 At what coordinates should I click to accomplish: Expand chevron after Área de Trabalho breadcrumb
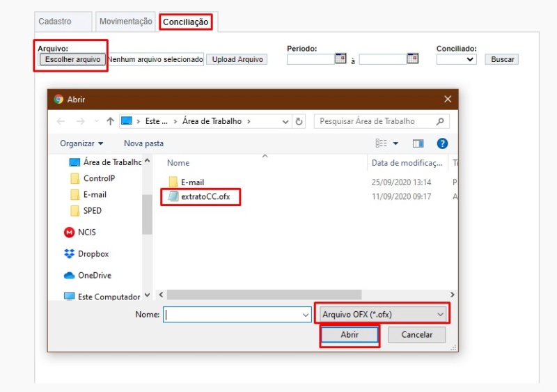[249, 122]
